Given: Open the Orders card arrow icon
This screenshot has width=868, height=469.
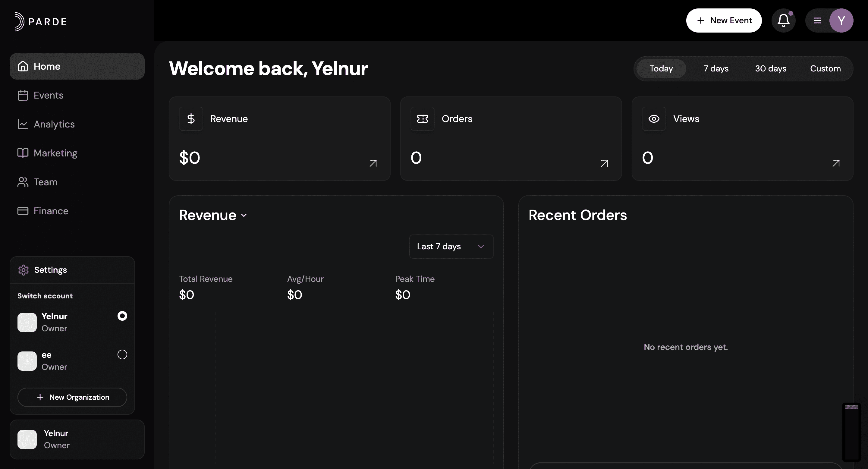Looking at the screenshot, I should click(604, 163).
